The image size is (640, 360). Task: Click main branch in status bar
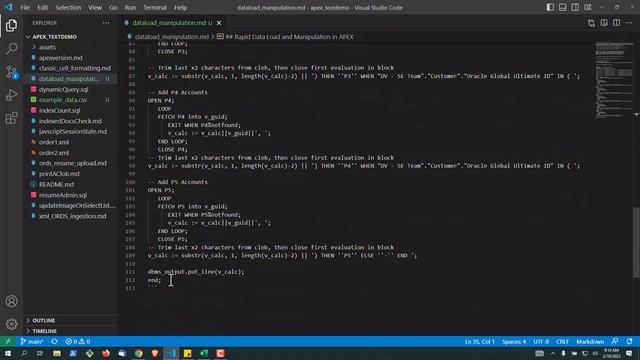tap(31, 342)
